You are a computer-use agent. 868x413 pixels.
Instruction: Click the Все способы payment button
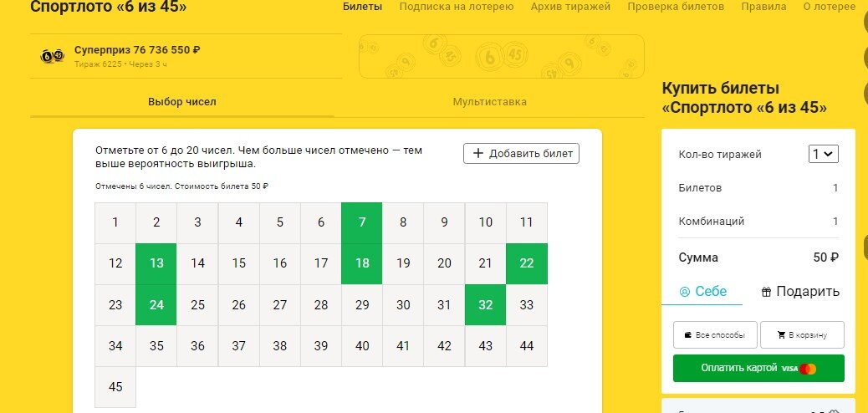pos(715,335)
